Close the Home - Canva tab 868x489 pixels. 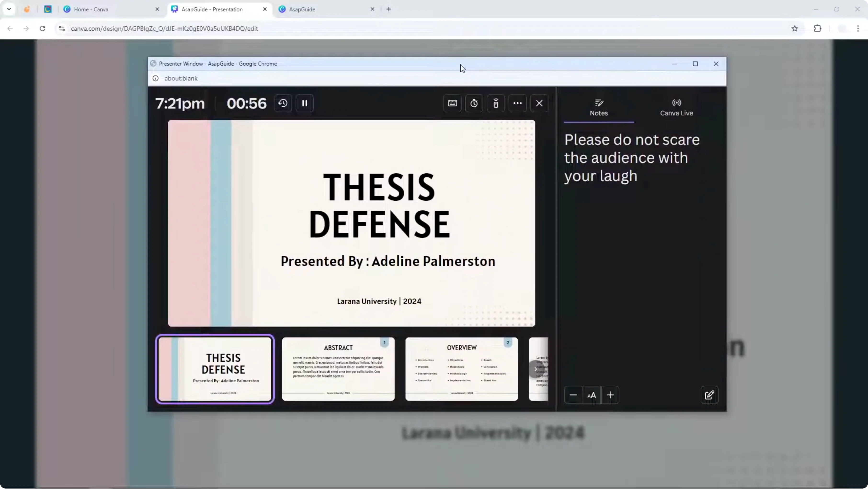pos(157,9)
